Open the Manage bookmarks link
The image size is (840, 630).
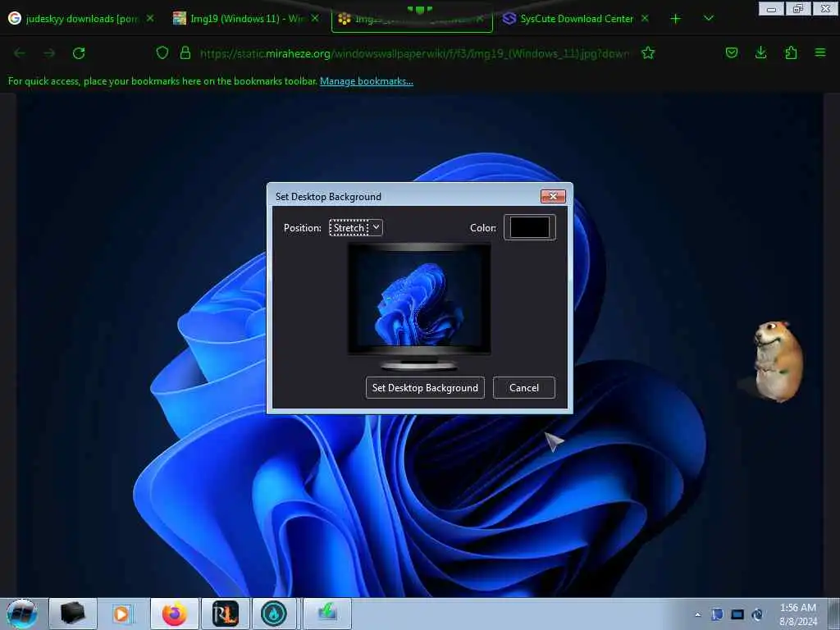click(x=367, y=81)
